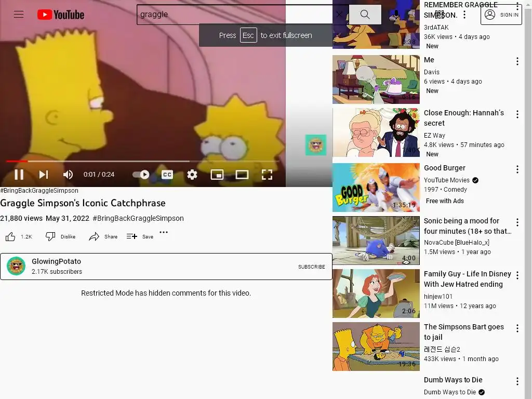The image size is (532, 399).
Task: Open the GlowingPotato channel name link
Action: point(56,261)
